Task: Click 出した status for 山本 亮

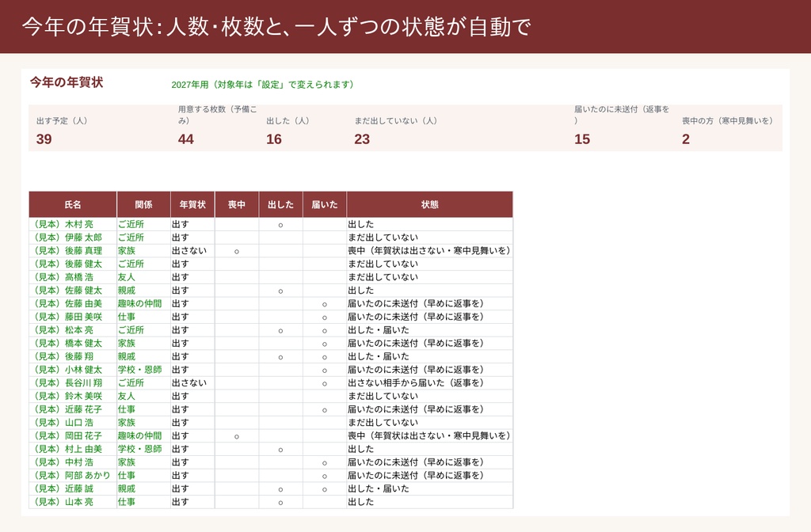Action: pyautogui.click(x=360, y=502)
